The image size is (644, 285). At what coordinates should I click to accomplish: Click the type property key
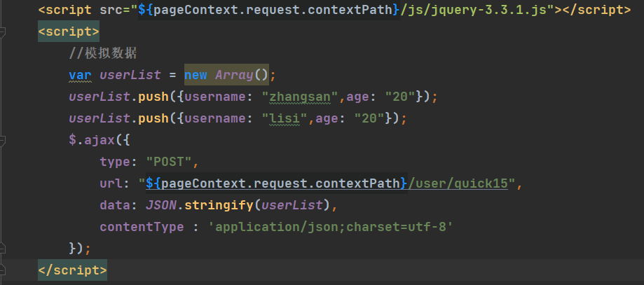point(115,162)
